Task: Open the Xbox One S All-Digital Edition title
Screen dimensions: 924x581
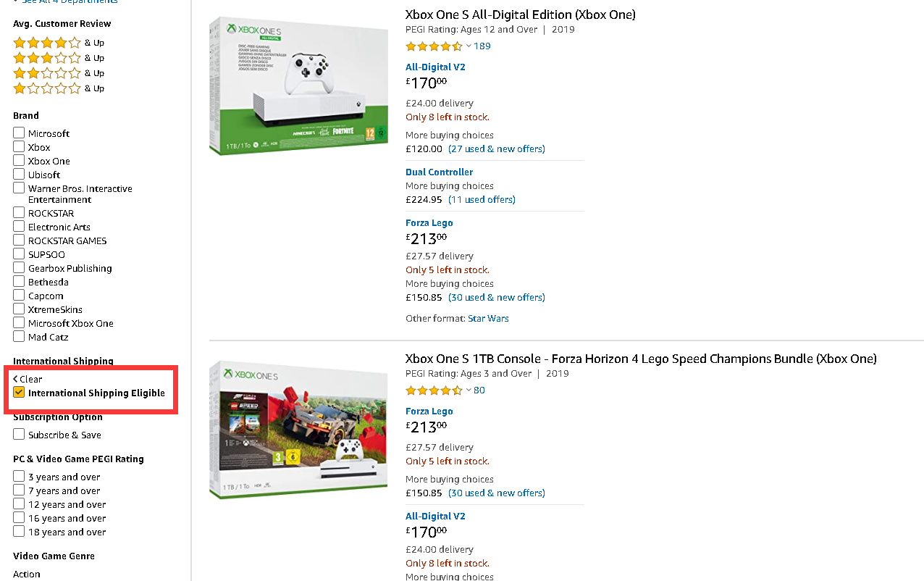Action: [x=520, y=14]
